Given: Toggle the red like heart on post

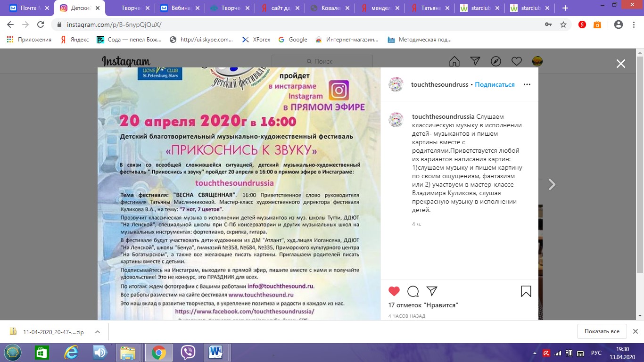Looking at the screenshot, I should pos(394,291).
